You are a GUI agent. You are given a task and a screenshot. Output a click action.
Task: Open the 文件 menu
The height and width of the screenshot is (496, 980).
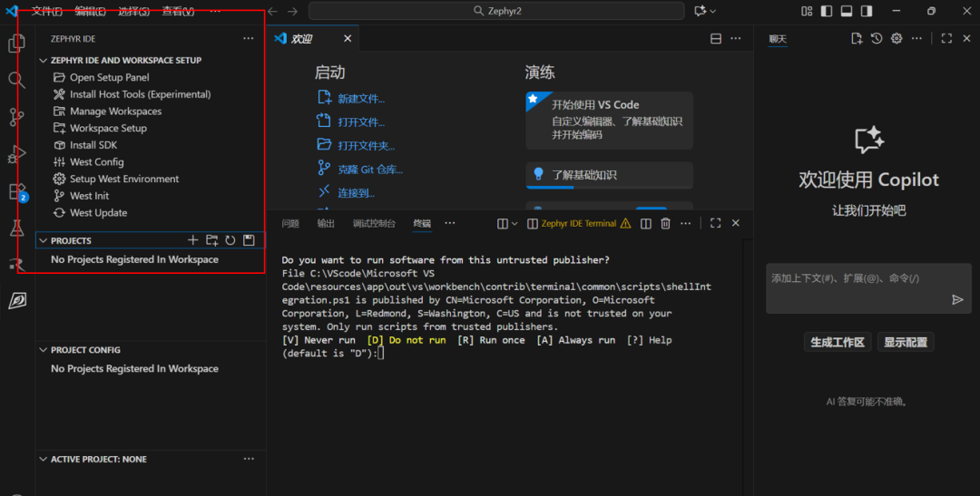46,11
